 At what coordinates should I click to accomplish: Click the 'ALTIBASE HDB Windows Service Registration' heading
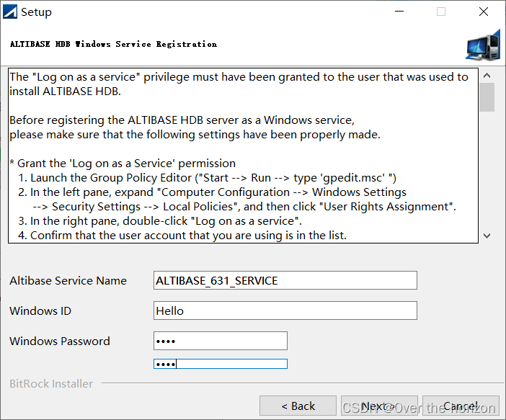pos(113,44)
